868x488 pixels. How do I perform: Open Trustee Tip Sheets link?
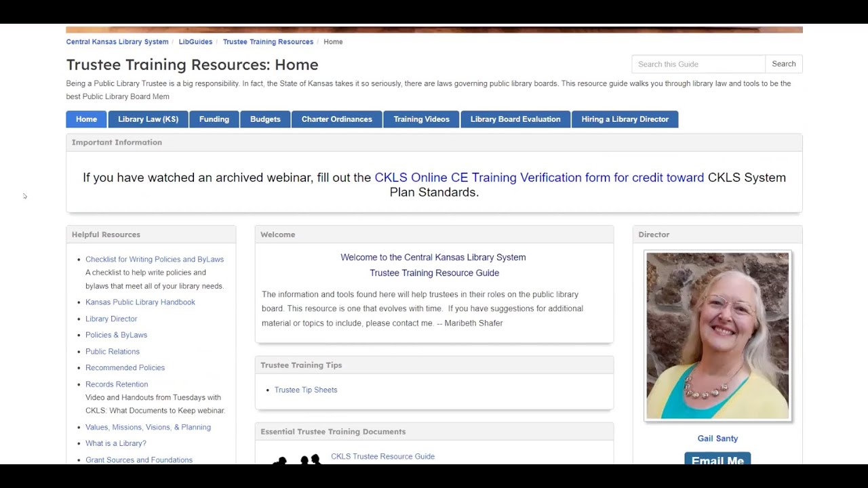306,390
